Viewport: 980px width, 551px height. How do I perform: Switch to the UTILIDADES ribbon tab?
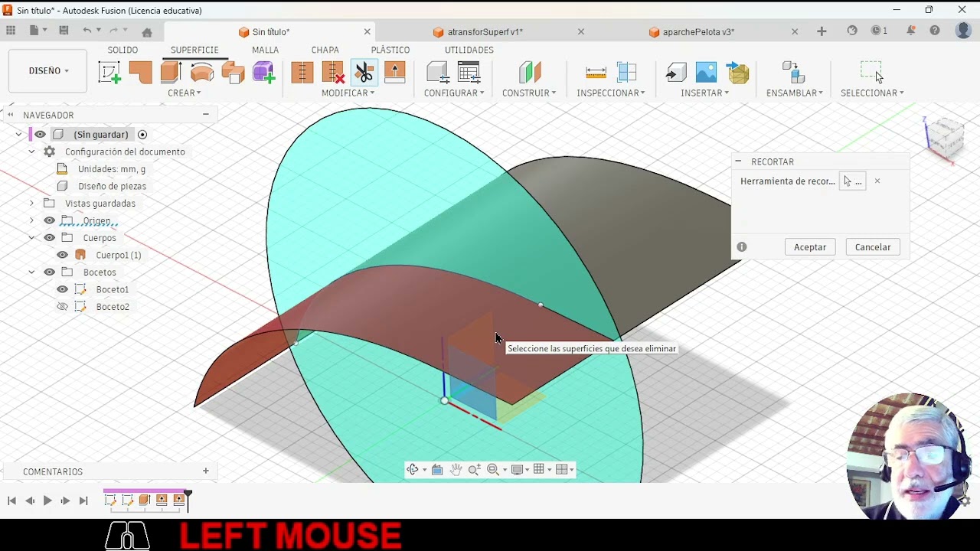click(469, 50)
